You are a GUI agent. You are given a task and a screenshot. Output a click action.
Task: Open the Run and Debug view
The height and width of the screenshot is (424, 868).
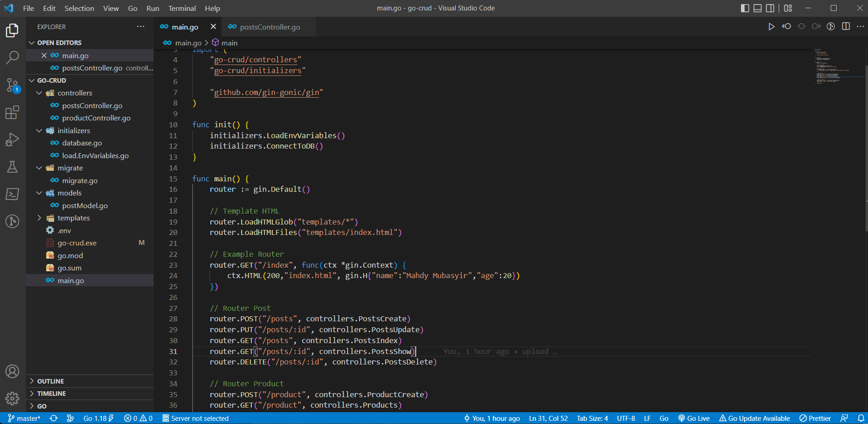[12, 140]
